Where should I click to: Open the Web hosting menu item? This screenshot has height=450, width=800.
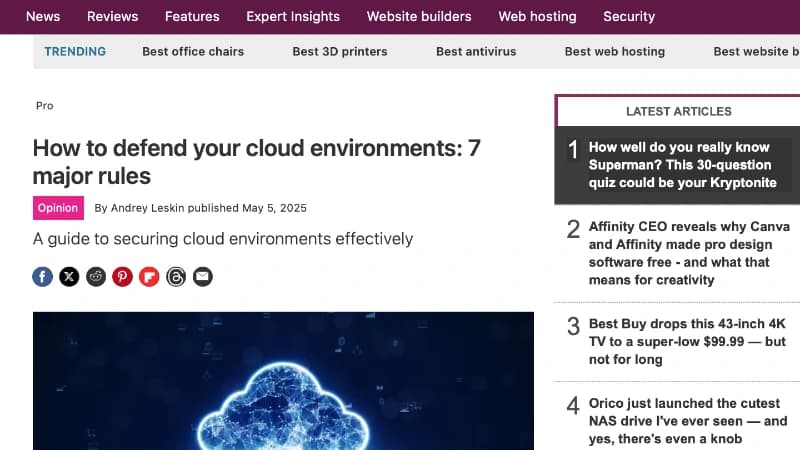pos(537,16)
